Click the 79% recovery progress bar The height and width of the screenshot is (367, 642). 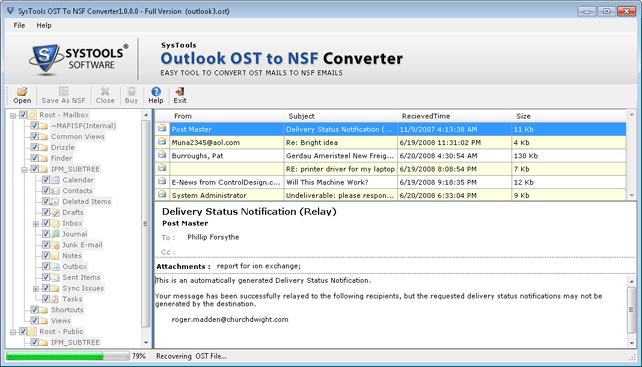tap(68, 356)
